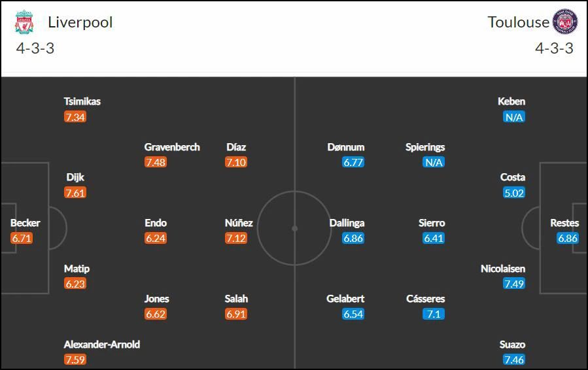Click the Liverpool club crest icon

pyautogui.click(x=24, y=22)
